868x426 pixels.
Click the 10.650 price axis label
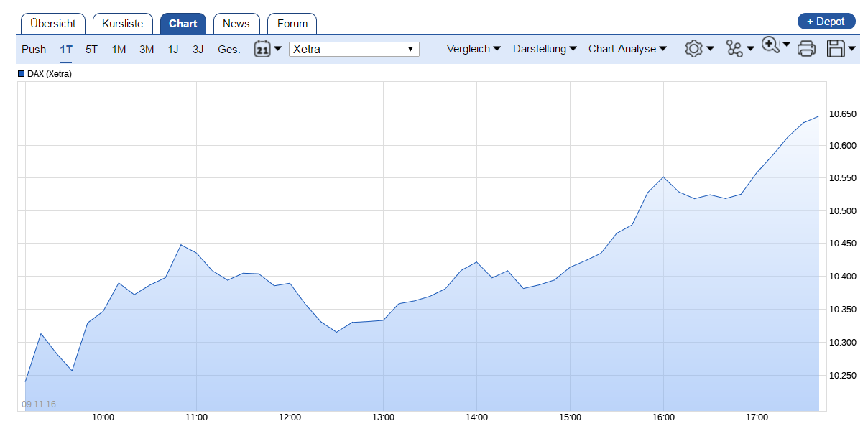coord(843,114)
